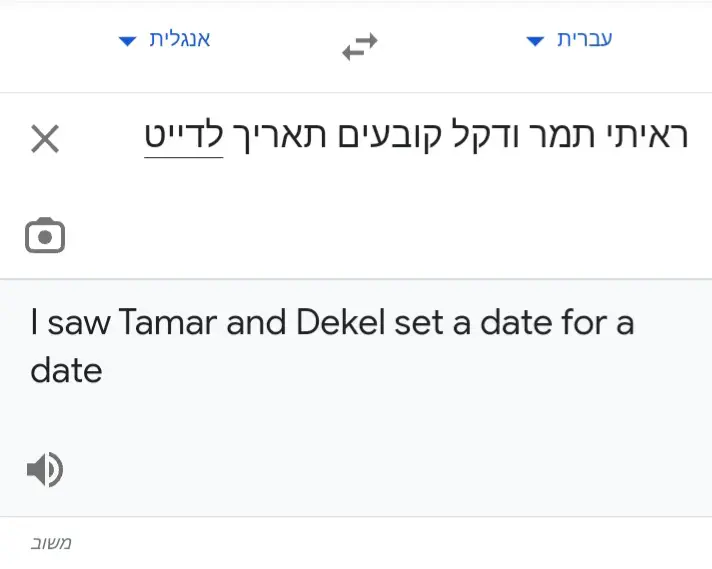The image size is (712, 569).
Task: Open camera translation
Action: click(45, 236)
